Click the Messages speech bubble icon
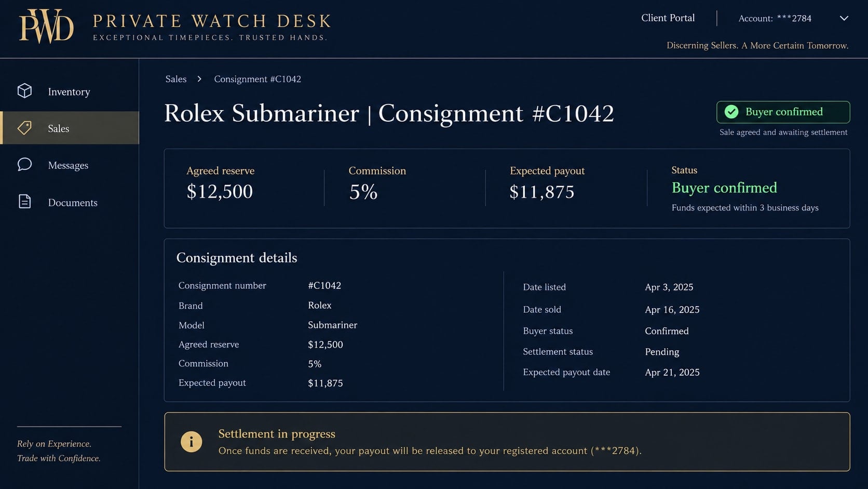Image resolution: width=868 pixels, height=489 pixels. tap(24, 165)
